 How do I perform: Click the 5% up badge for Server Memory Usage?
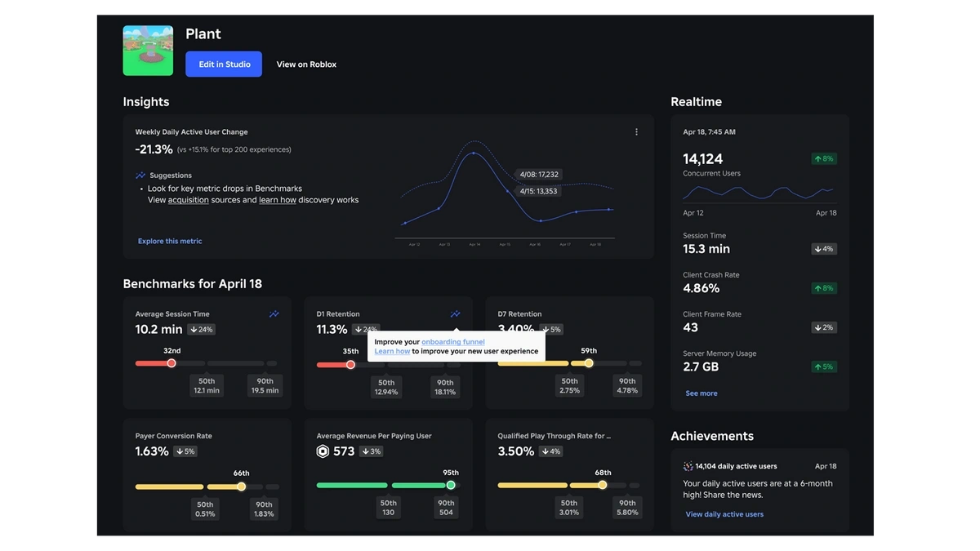[824, 367]
